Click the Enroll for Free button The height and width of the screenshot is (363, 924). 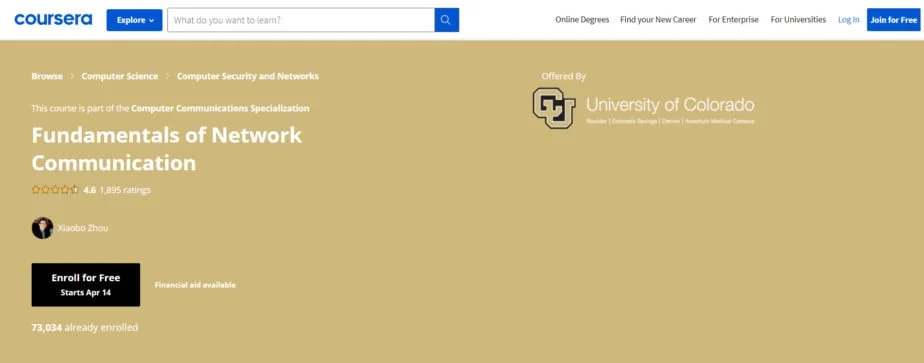click(86, 285)
